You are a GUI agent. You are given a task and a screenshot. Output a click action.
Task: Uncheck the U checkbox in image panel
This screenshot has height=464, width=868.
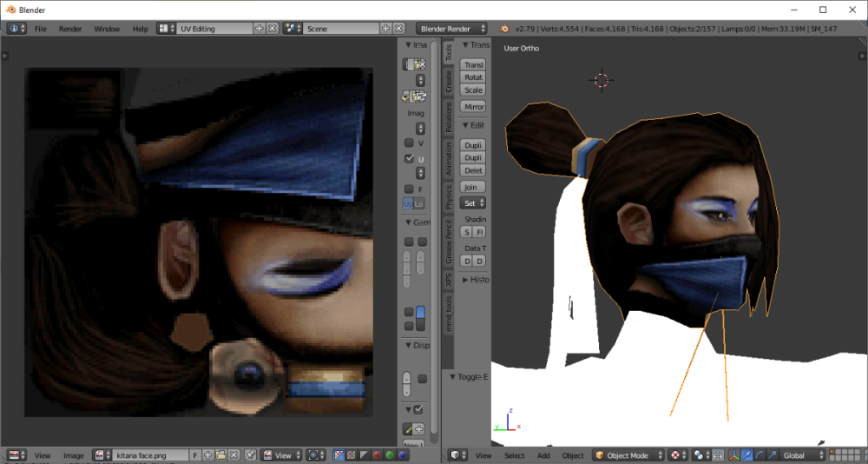(409, 159)
